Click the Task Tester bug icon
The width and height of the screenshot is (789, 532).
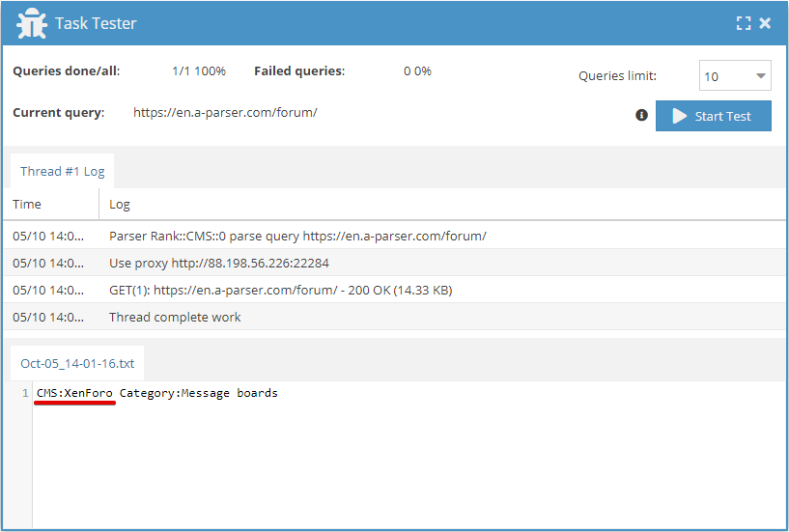coord(33,23)
